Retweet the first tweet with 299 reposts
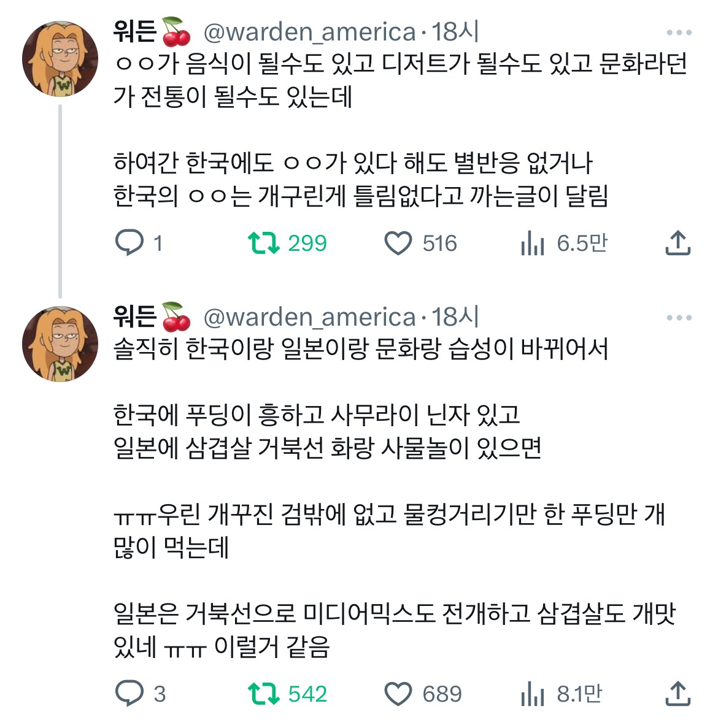This screenshot has height=728, width=718. [265, 243]
